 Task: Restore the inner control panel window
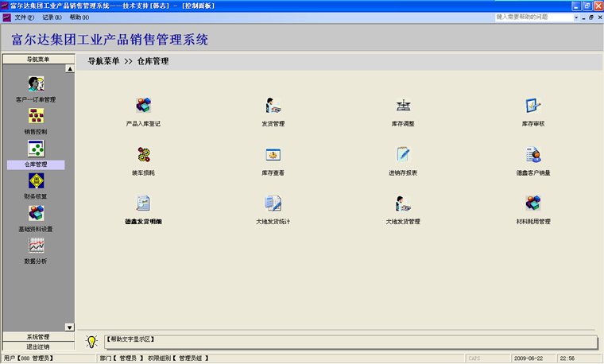coord(591,17)
